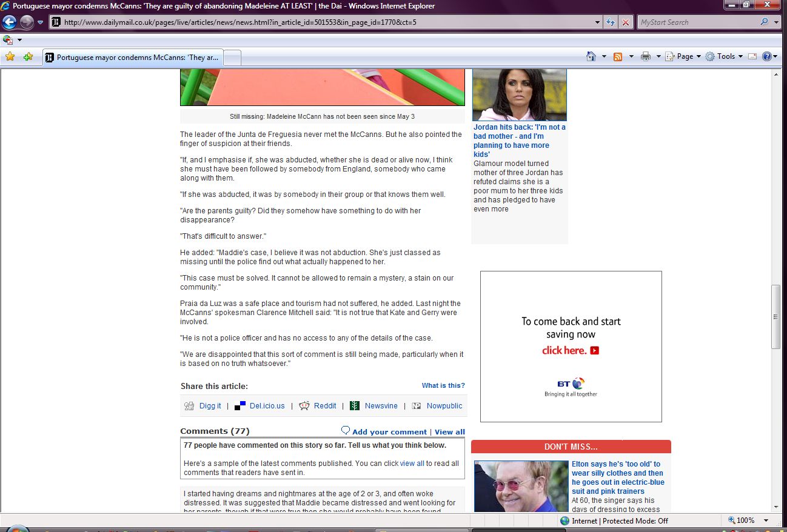Expand the zoom level 100% dropdown
The width and height of the screenshot is (787, 532).
pos(766,520)
